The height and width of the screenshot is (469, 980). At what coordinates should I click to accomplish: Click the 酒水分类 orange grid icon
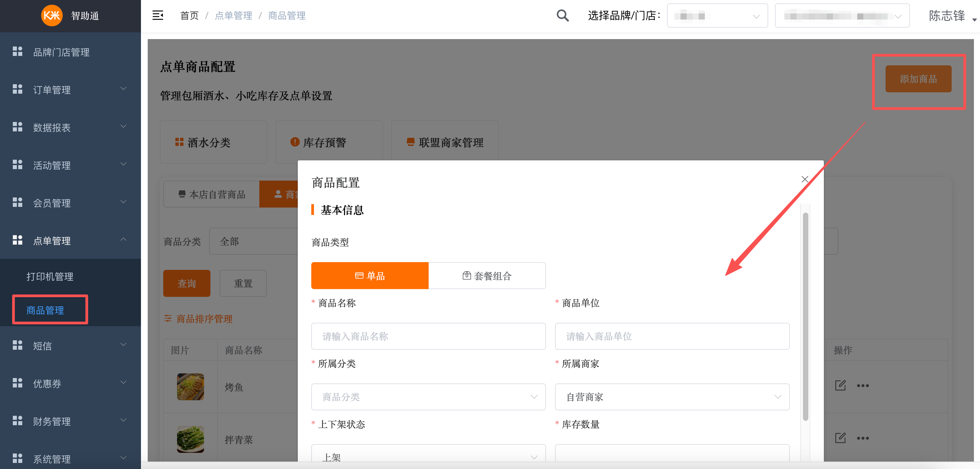tap(179, 142)
